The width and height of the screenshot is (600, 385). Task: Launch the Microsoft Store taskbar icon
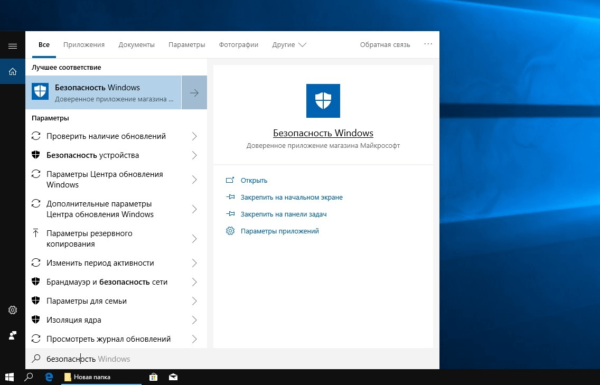pyautogui.click(x=153, y=377)
